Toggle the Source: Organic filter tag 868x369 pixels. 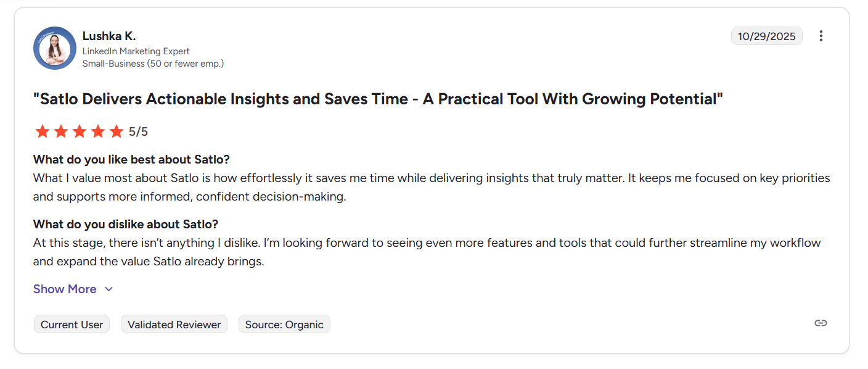point(284,324)
